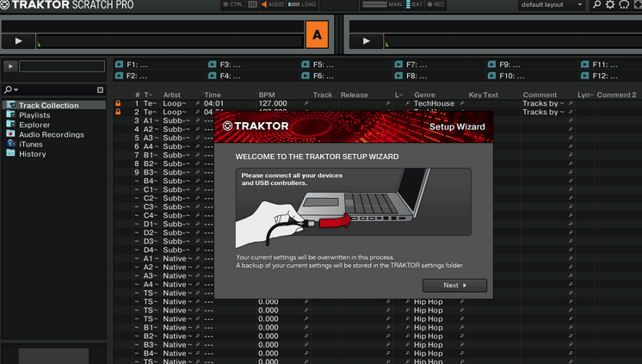This screenshot has width=642, height=364.
Task: Click the orange Deck A letter
Action: [317, 34]
